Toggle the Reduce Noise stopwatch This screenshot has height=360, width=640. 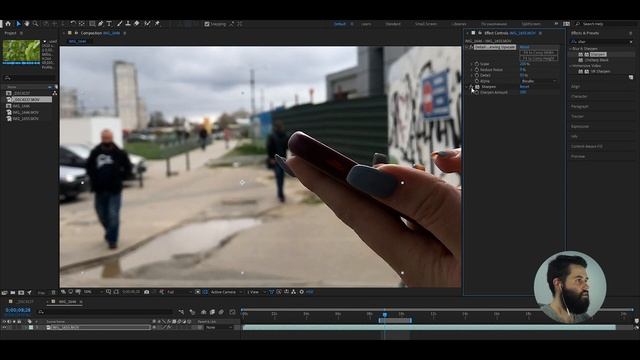click(476, 70)
